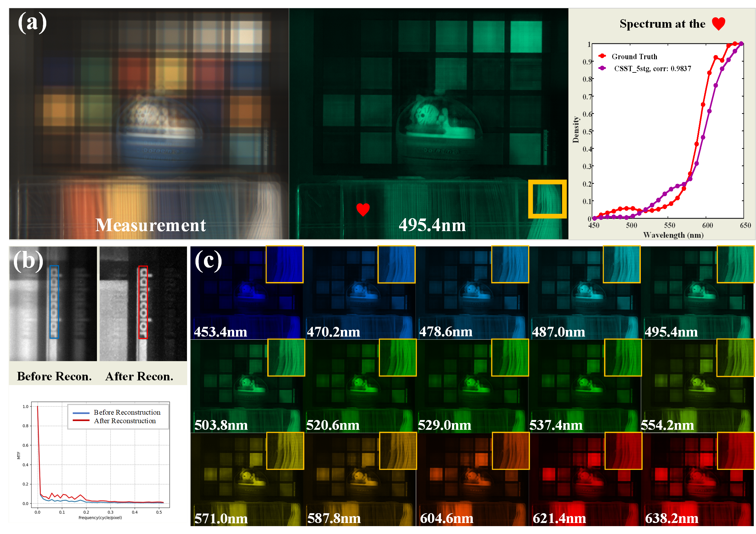The width and height of the screenshot is (756, 534).
Task: Click the red rectangle around datacolor text
Action: click(143, 302)
